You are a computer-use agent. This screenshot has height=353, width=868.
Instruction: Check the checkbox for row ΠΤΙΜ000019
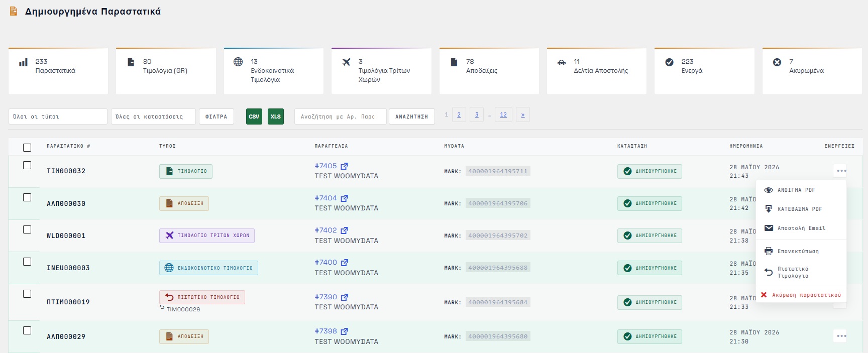(x=27, y=294)
